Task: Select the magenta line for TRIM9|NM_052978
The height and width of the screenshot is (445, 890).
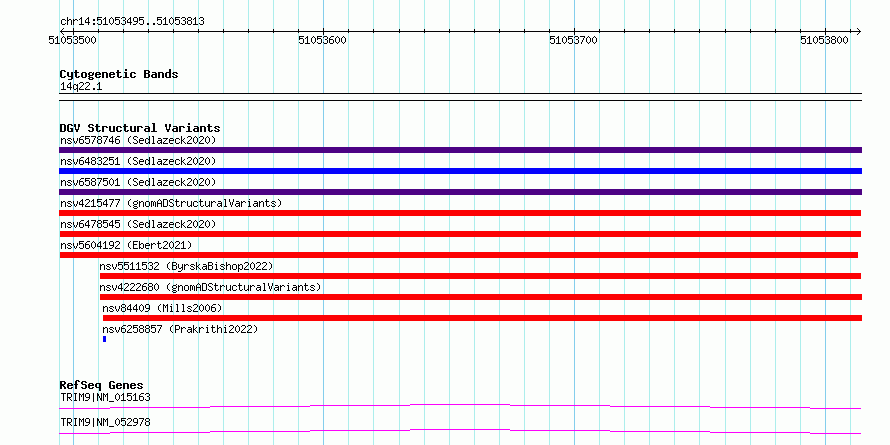Action: [x=460, y=431]
